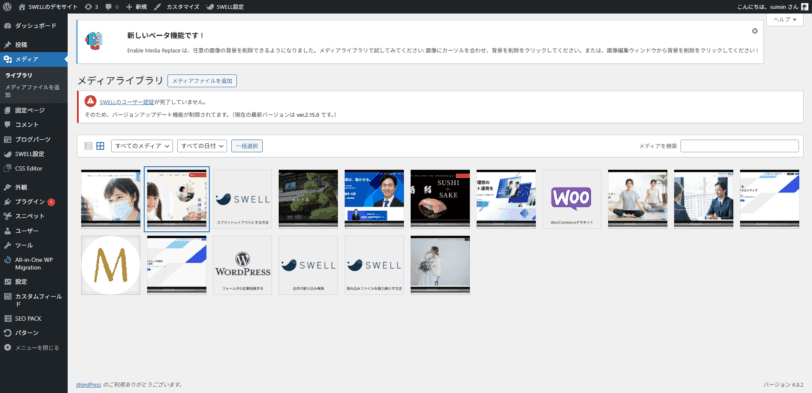The height and width of the screenshot is (393, 812).
Task: Open ユーザー in the sidebar
Action: coord(34,230)
